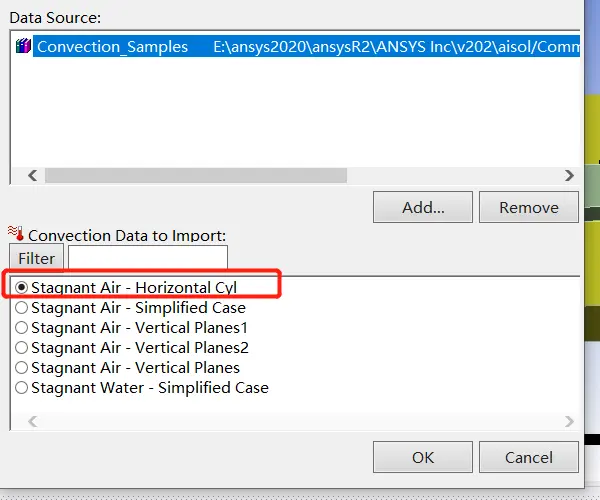Screen dimensions: 600x500
Task: Focus the Filter text input field
Action: (x=148, y=257)
